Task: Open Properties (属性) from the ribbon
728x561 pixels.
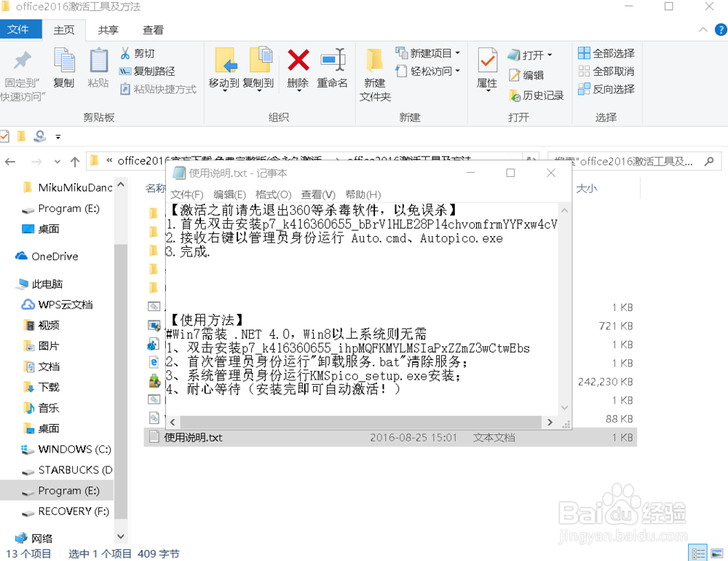Action: 488,68
